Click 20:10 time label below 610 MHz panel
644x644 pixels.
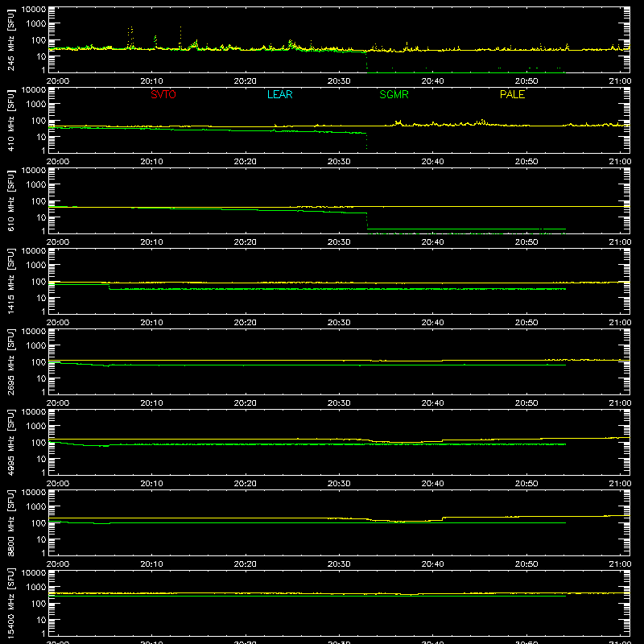point(151,242)
